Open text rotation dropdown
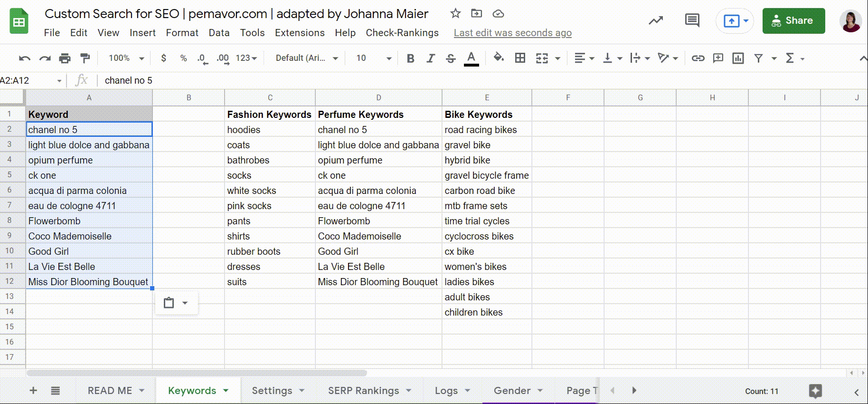 pyautogui.click(x=668, y=58)
